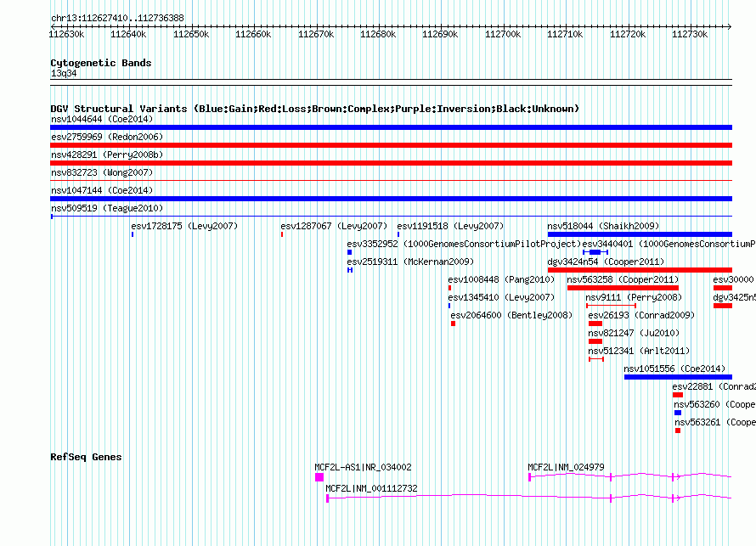This screenshot has width=756, height=546.
Task: Click the esv26193 (Conrad2009) label
Action: point(641,315)
